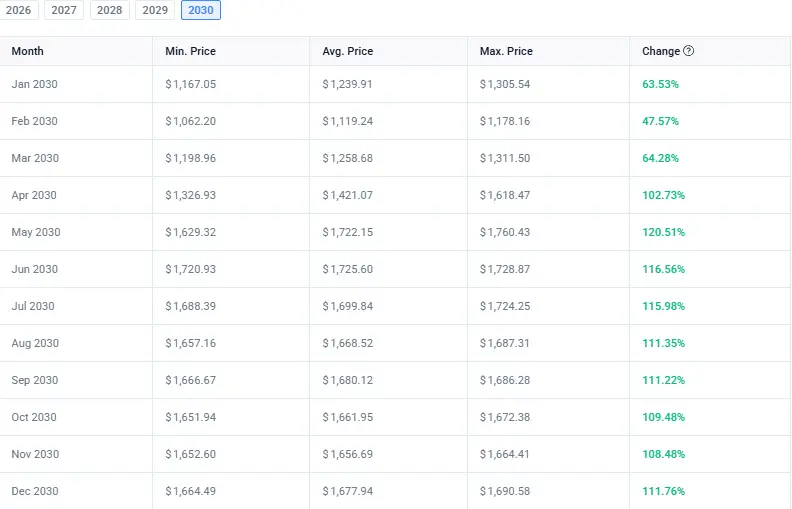Click the Change column header label

[661, 51]
